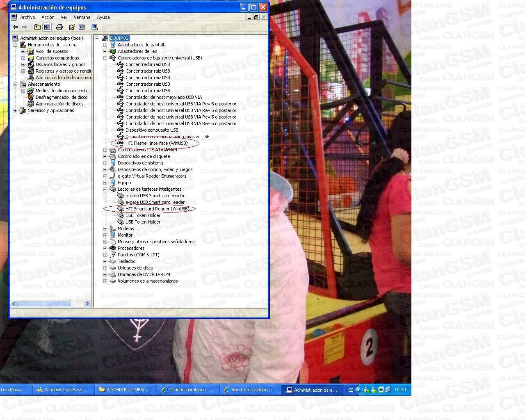Screen dimensions: 525x420
Task: Click the scan for hardware changes icon
Action: tap(94, 27)
